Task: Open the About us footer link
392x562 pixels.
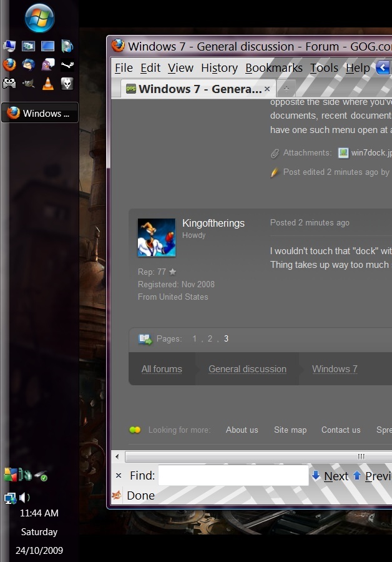Action: [x=242, y=430]
